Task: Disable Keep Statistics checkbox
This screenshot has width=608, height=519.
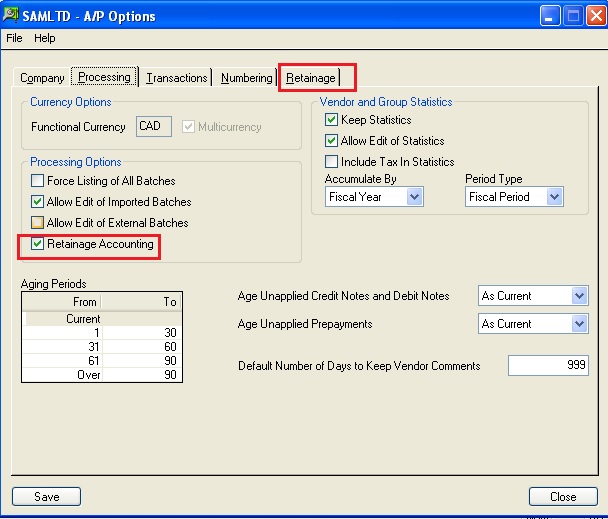Action: click(331, 119)
